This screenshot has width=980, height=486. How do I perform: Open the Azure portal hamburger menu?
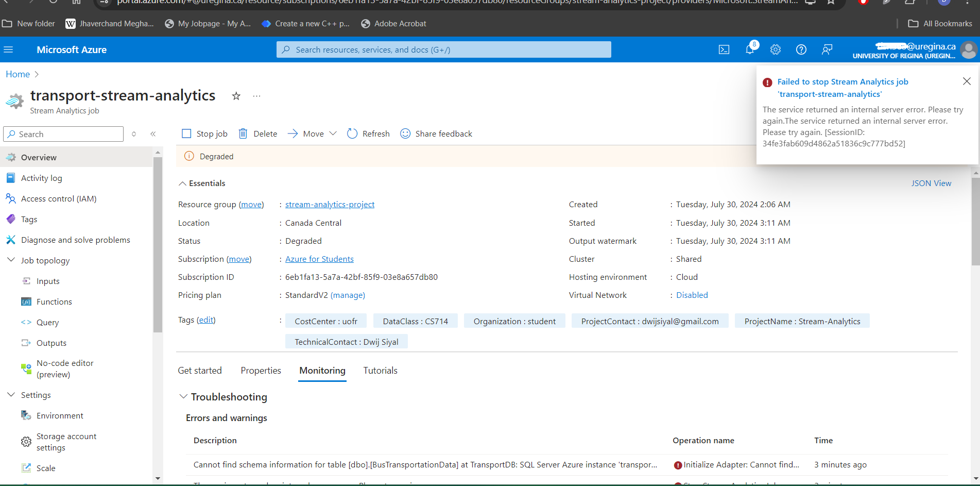[x=8, y=49]
